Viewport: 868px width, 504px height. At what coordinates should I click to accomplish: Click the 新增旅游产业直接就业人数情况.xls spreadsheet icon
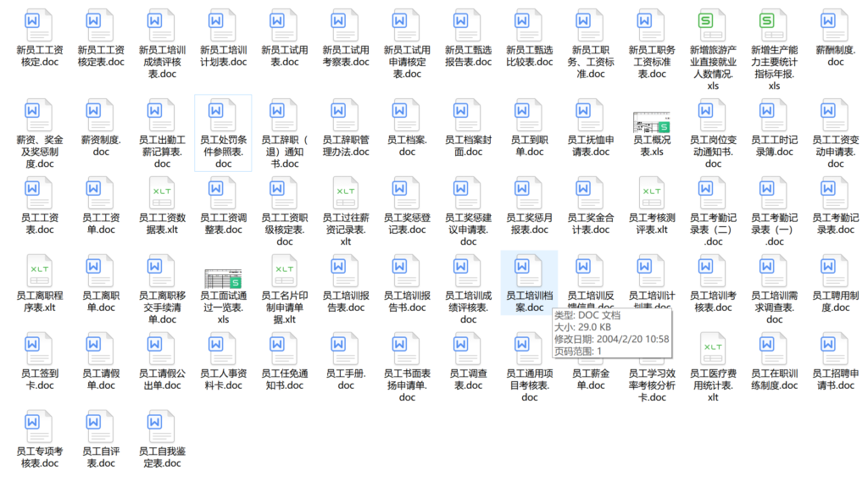pyautogui.click(x=713, y=26)
